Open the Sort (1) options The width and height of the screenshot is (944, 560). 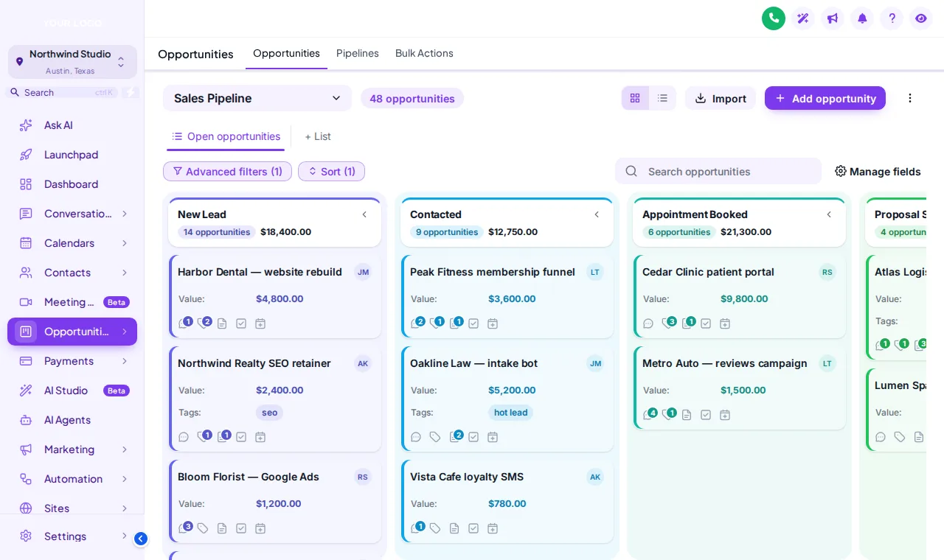coord(331,172)
